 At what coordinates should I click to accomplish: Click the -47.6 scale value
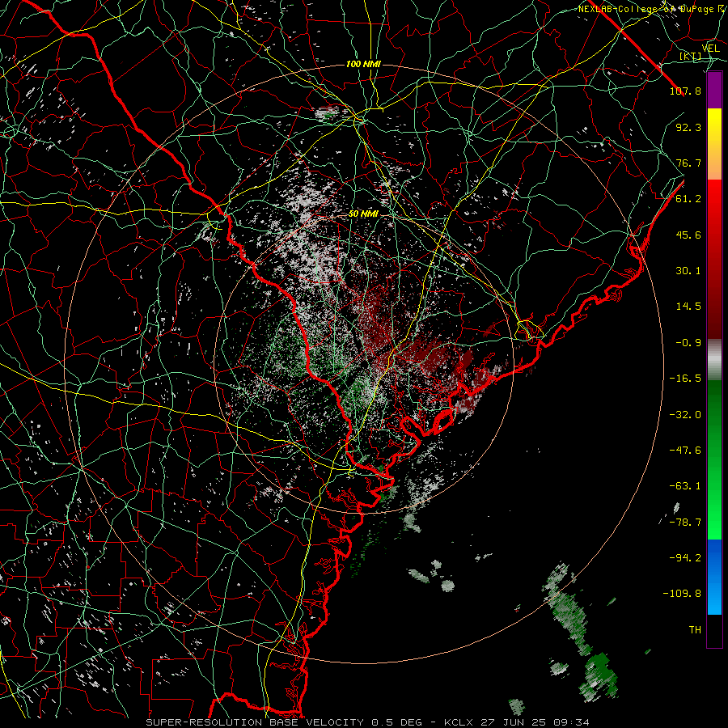tap(685, 451)
